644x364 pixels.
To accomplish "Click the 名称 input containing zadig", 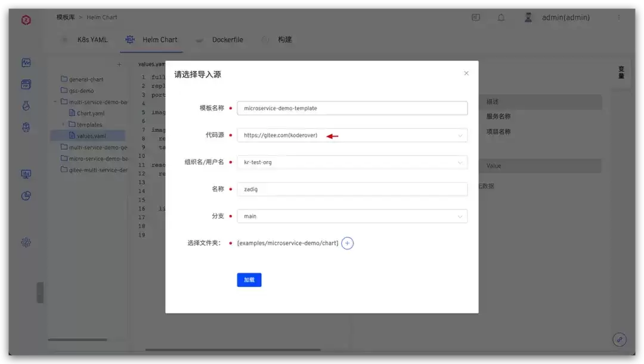I will [x=352, y=189].
